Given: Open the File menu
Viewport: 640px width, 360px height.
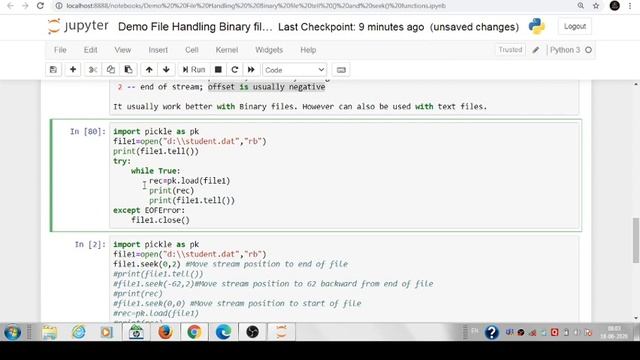Looking at the screenshot, I should point(60,50).
